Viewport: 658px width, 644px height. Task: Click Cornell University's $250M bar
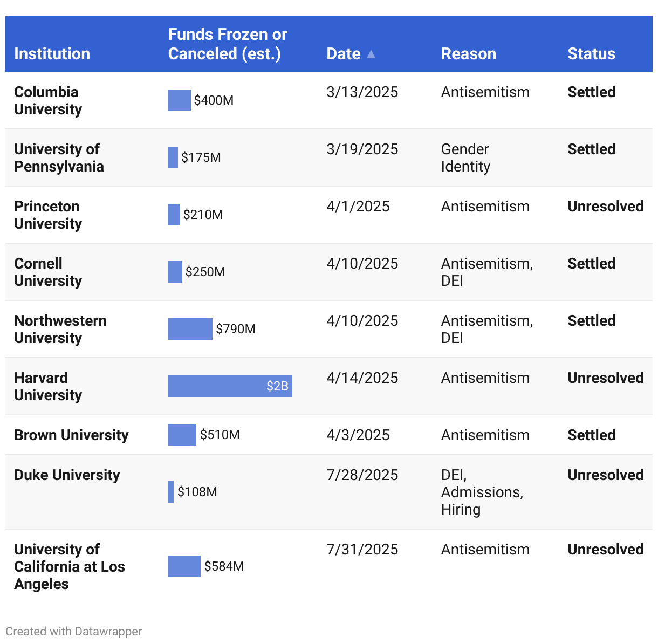[x=175, y=272]
